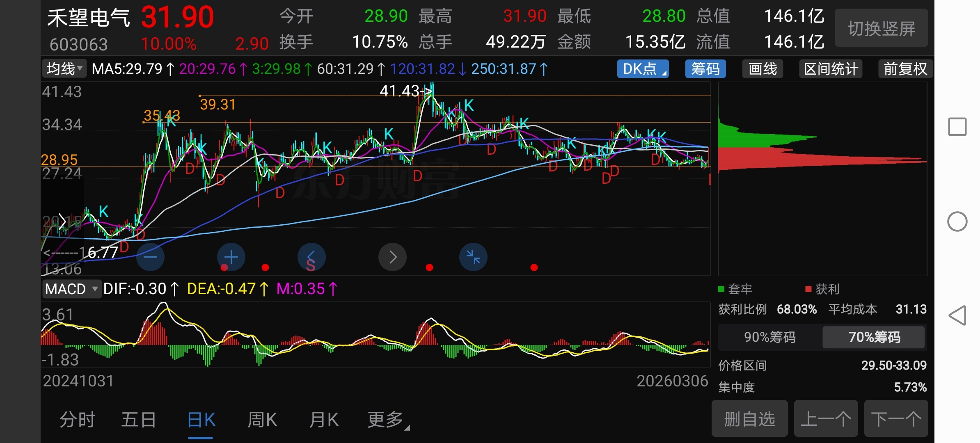Expand the DK点 options menu
Screen dimensions: 980x443
pos(643,69)
